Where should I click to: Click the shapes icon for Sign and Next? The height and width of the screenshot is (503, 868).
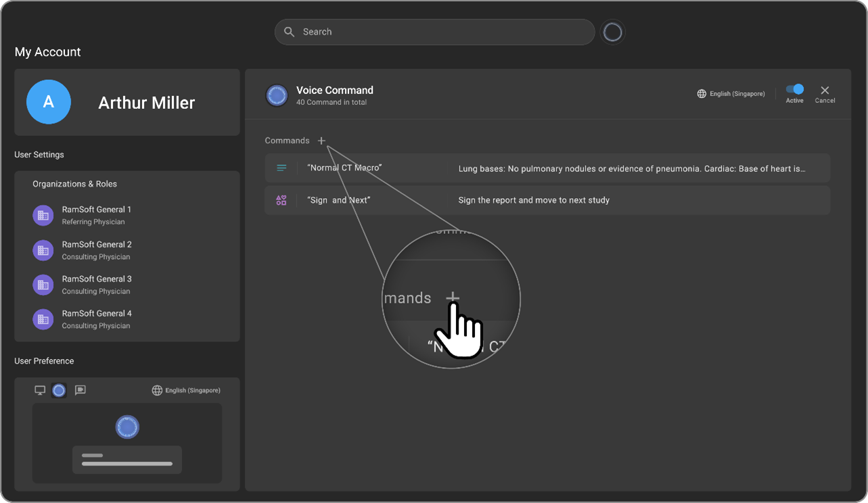281,200
